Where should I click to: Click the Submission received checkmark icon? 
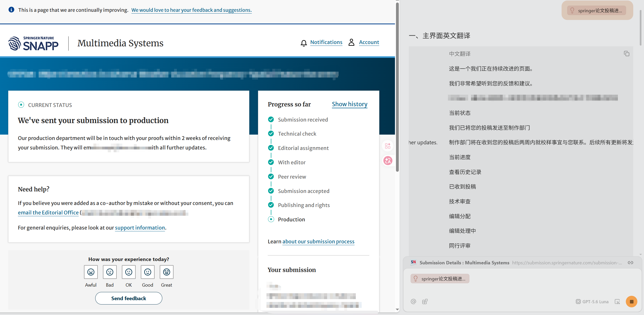[271, 120]
